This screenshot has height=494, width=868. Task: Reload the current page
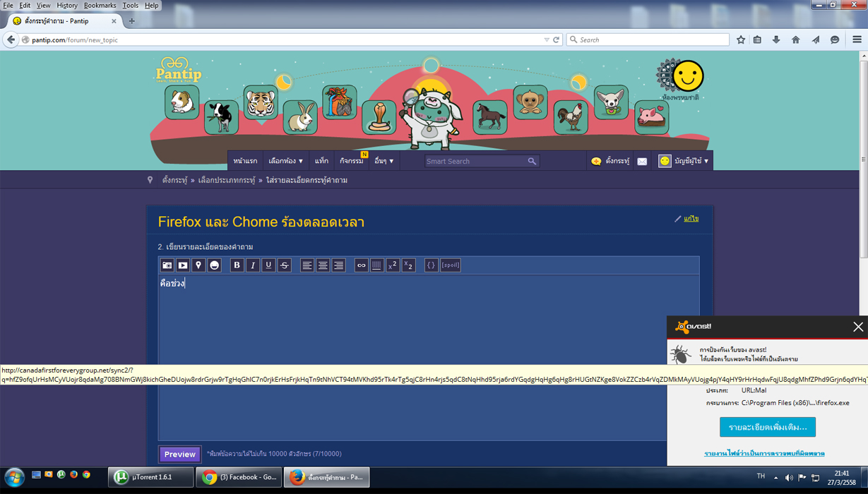click(x=556, y=40)
